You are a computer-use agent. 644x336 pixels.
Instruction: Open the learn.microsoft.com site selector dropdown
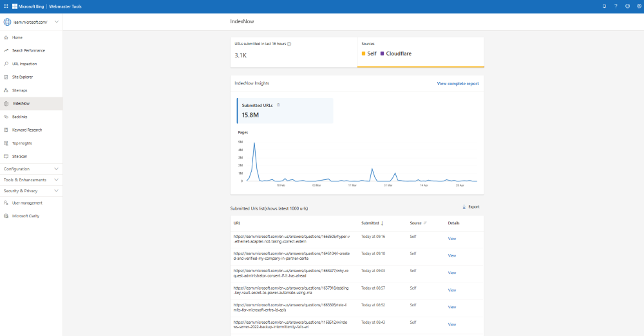pos(57,22)
